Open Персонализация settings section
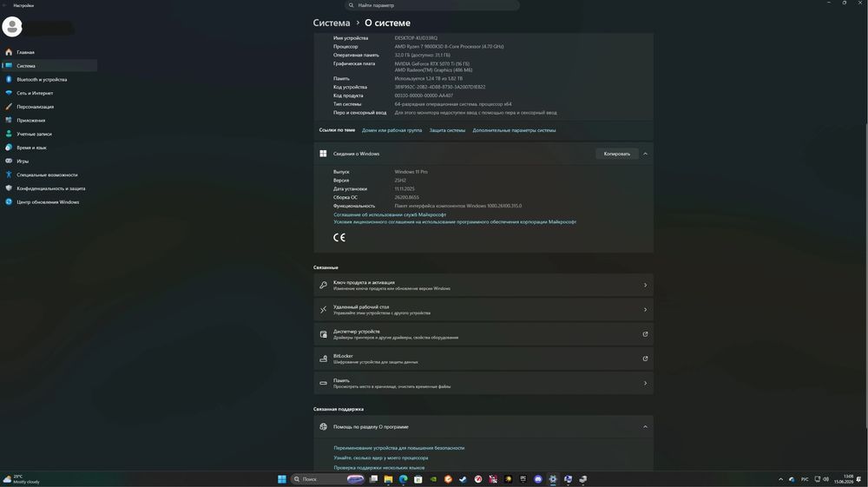The image size is (868, 487). coord(49,106)
